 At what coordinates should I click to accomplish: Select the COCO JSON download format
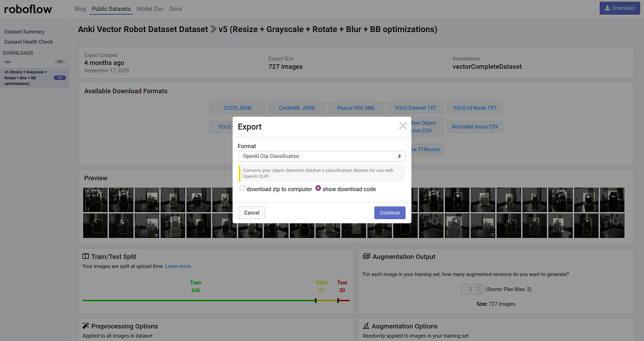coord(237,107)
